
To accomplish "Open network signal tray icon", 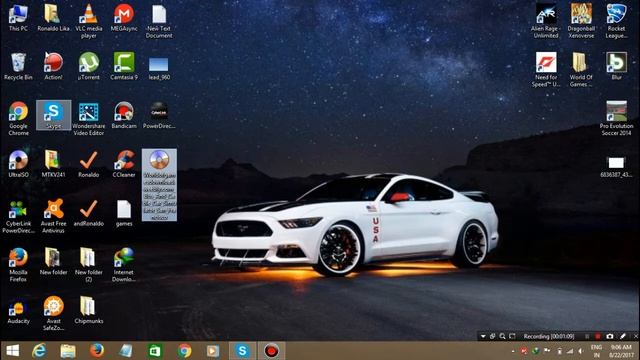I will [570, 351].
